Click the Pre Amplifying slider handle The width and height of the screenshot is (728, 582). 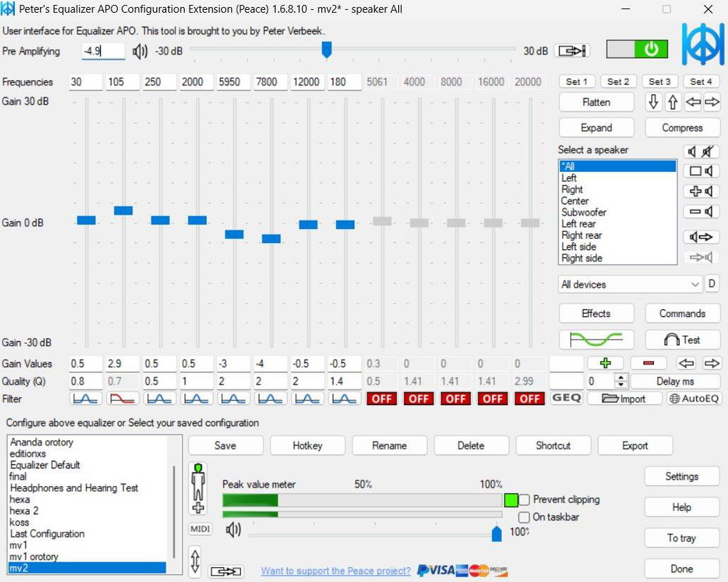pyautogui.click(x=327, y=49)
